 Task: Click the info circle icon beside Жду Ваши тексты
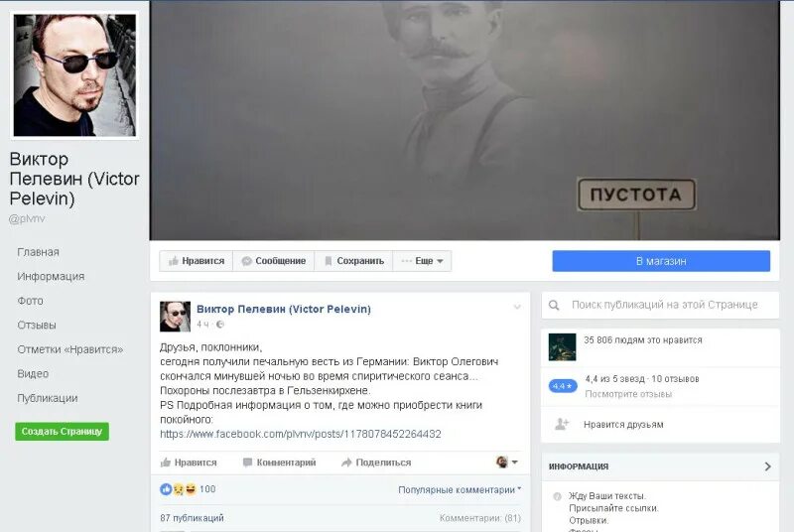coord(558,496)
